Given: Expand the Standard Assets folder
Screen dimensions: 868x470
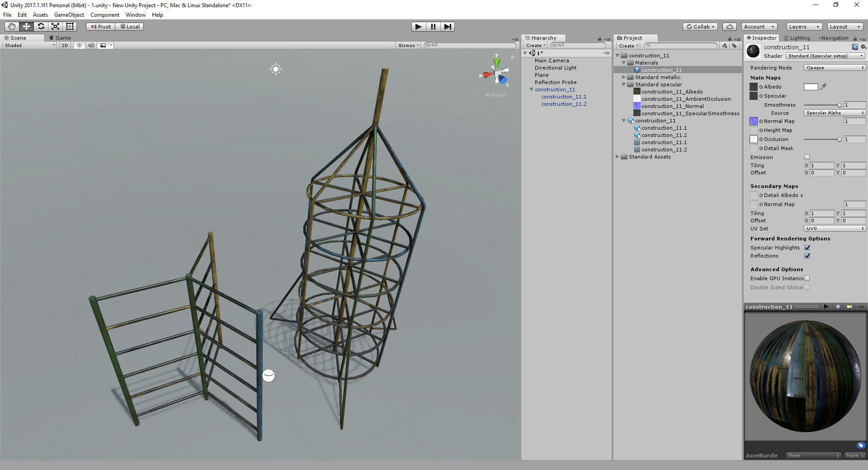Looking at the screenshot, I should (617, 157).
